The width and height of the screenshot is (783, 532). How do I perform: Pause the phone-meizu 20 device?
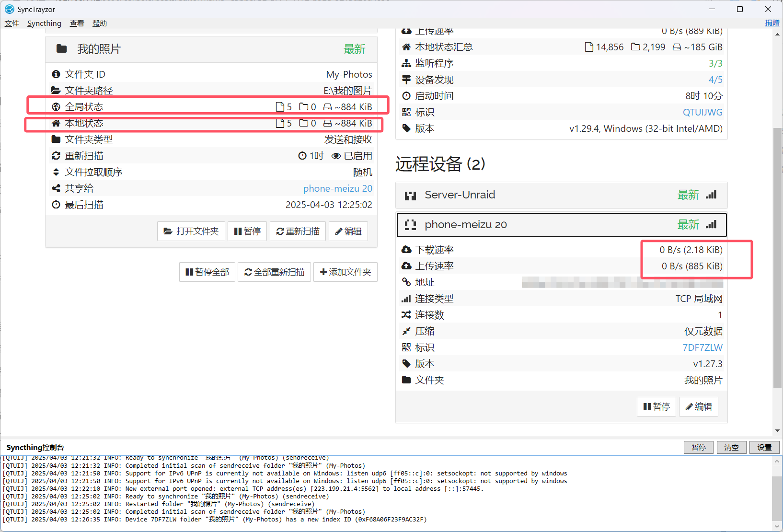click(x=656, y=407)
